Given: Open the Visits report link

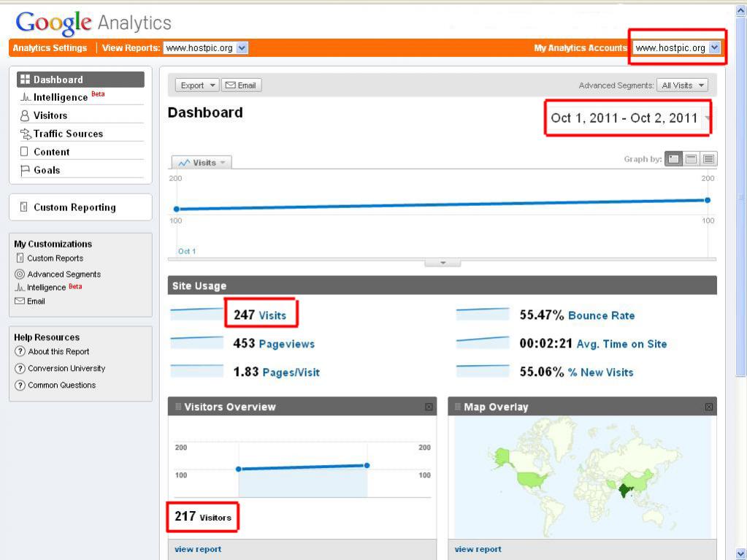Looking at the screenshot, I should 272,315.
